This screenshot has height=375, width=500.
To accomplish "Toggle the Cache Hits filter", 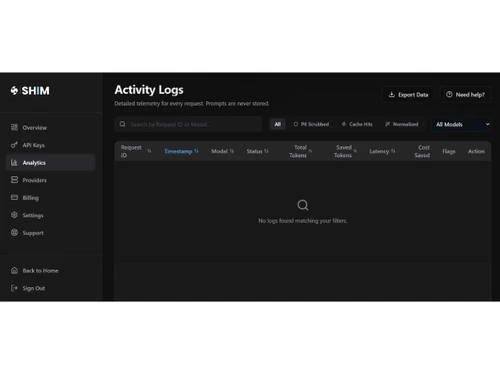I will [x=357, y=124].
